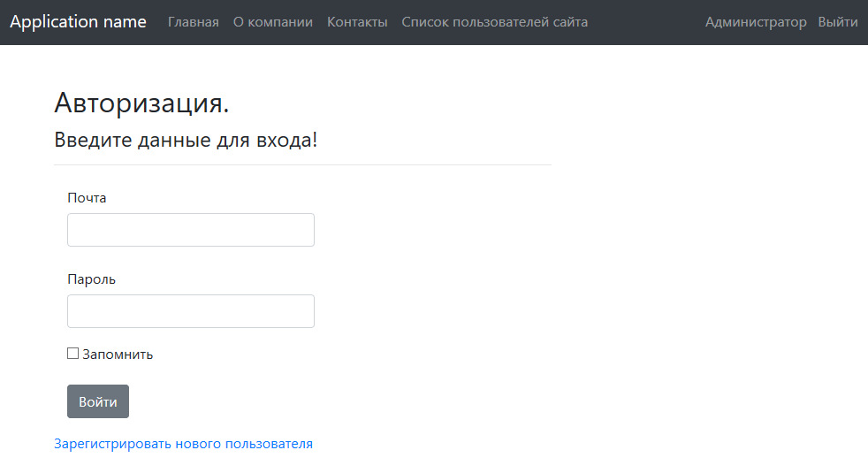
Task: Click the Запомнить label text
Action: (118, 355)
